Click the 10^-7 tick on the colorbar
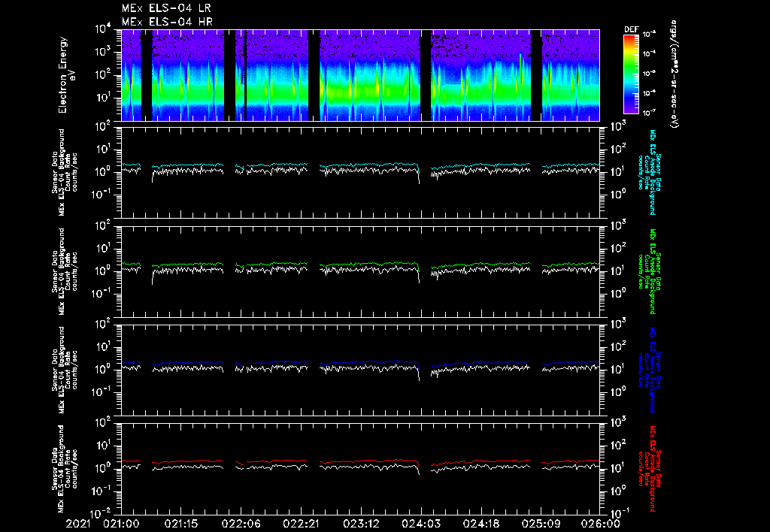This screenshot has width=770, height=532. (649, 113)
